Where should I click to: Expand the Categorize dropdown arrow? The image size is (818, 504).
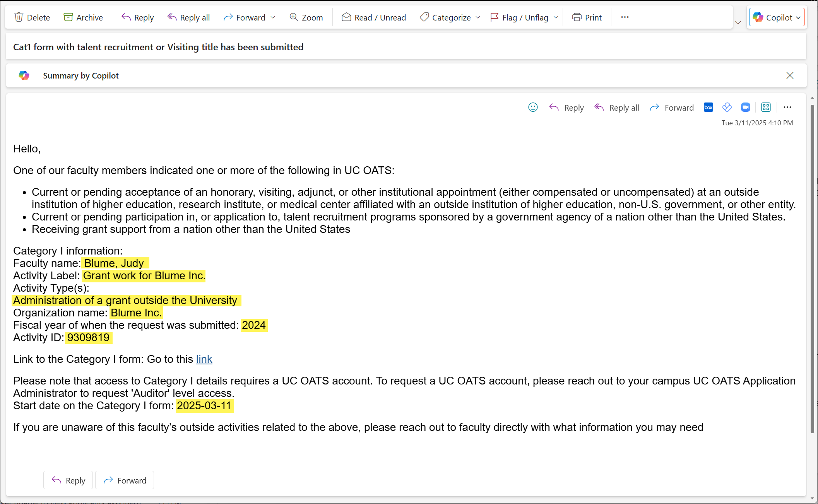(478, 17)
